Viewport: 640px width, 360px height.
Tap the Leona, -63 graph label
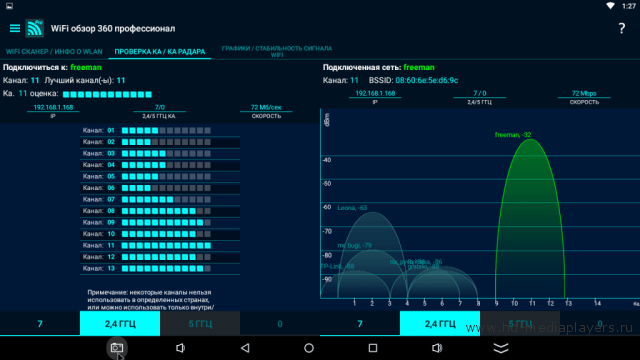pyautogui.click(x=352, y=208)
